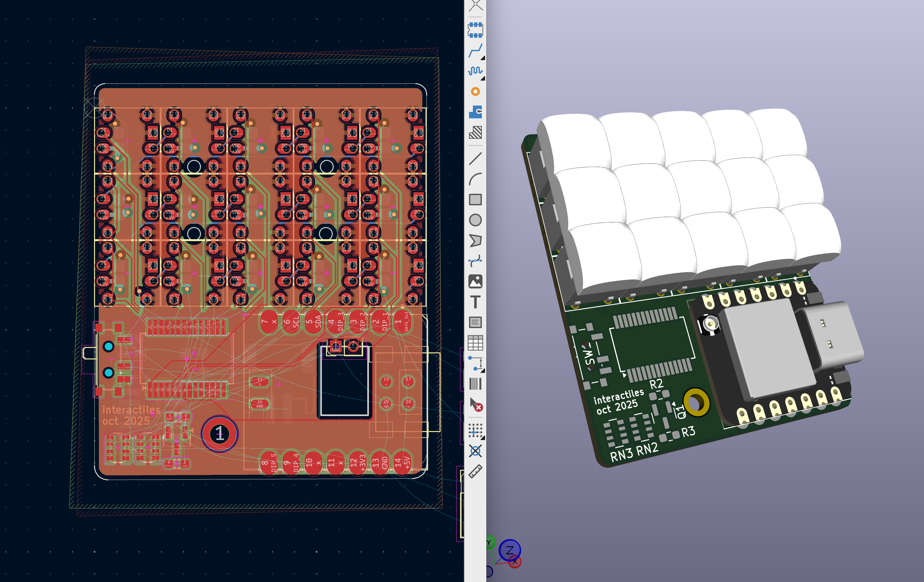Viewport: 924px width, 582px height.
Task: Select the pad labeled 12 +3V3
Action: [x=358, y=463]
